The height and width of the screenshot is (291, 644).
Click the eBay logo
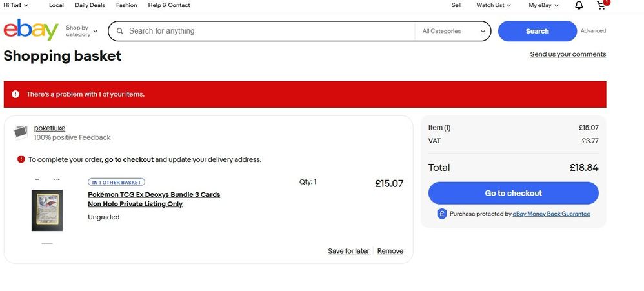coord(30,31)
